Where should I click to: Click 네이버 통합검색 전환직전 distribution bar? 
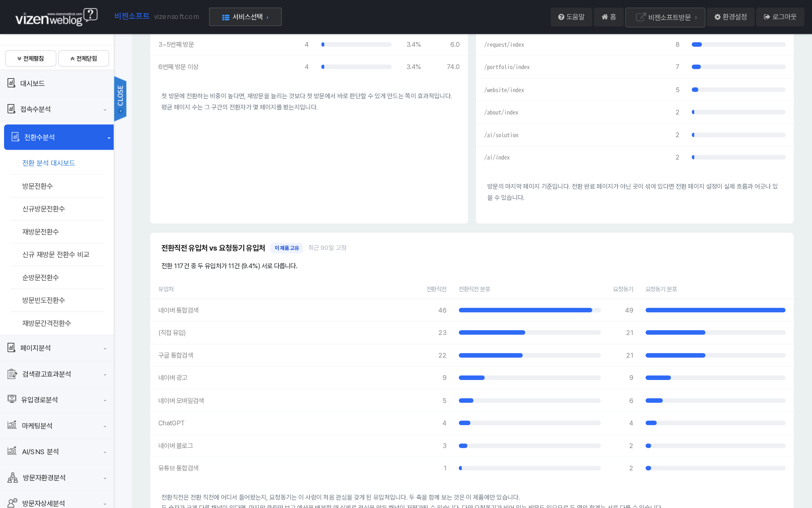(529, 310)
